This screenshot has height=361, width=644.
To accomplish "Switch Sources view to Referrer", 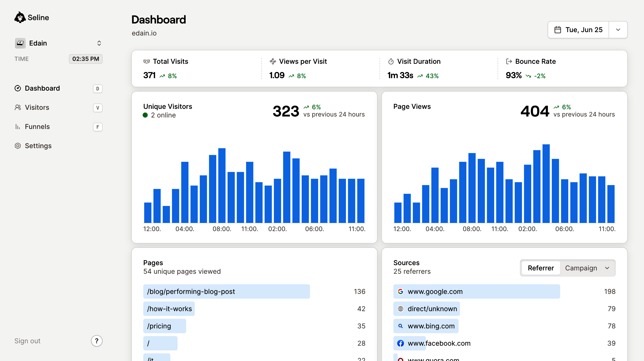I will 541,268.
